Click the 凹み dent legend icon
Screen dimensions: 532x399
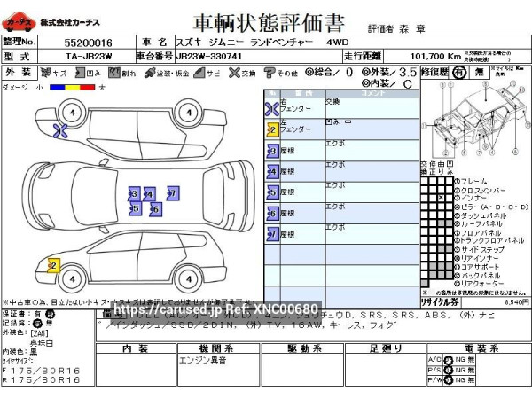pos(80,73)
